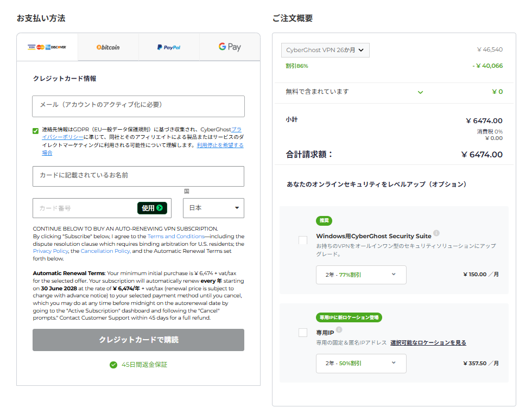
Task: Click the cardholder name input field
Action: tap(138, 176)
